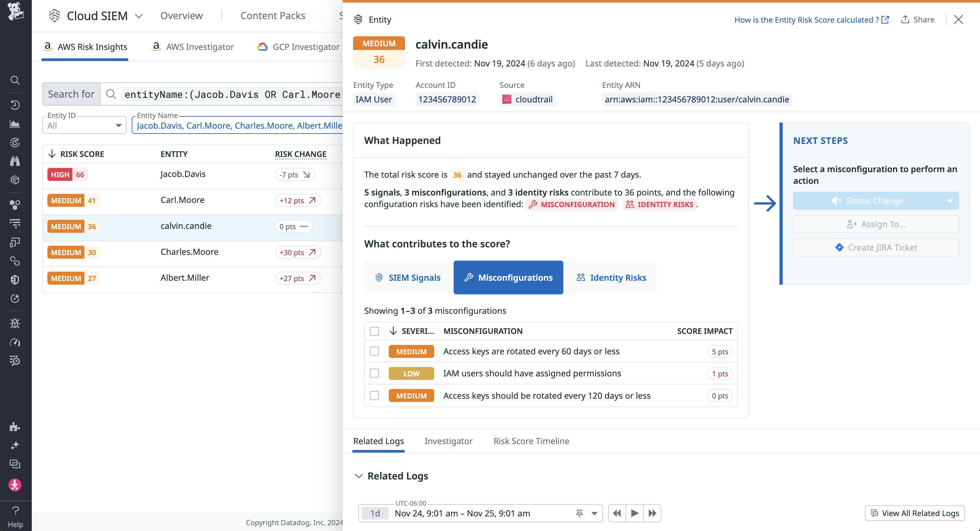This screenshot has width=980, height=531.
Task: Open the Investigator tab
Action: tap(448, 441)
